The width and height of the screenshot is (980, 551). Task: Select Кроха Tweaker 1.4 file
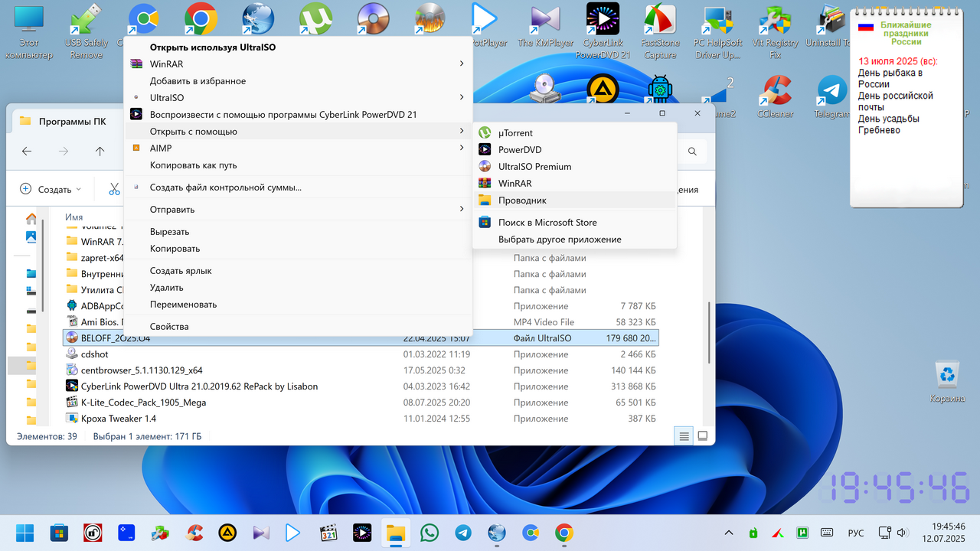click(x=361, y=419)
